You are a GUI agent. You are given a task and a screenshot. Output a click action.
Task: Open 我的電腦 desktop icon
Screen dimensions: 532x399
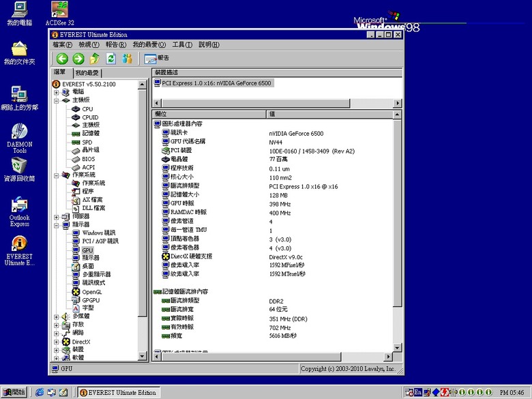(x=20, y=14)
